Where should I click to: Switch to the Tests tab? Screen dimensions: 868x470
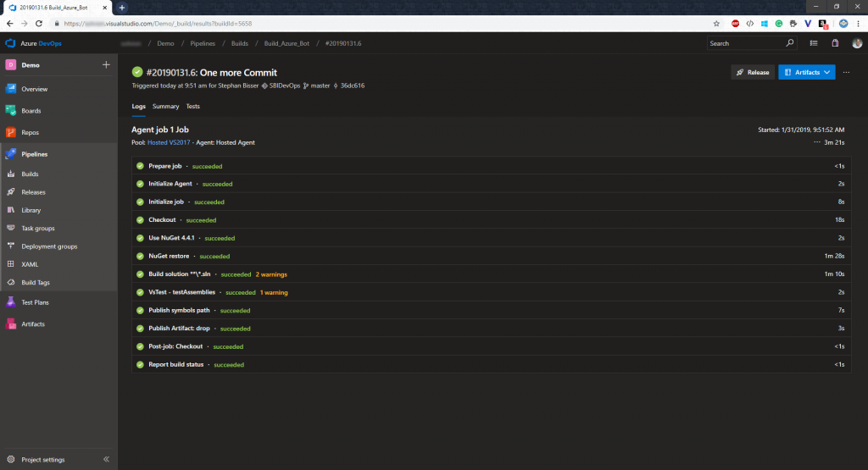point(192,106)
